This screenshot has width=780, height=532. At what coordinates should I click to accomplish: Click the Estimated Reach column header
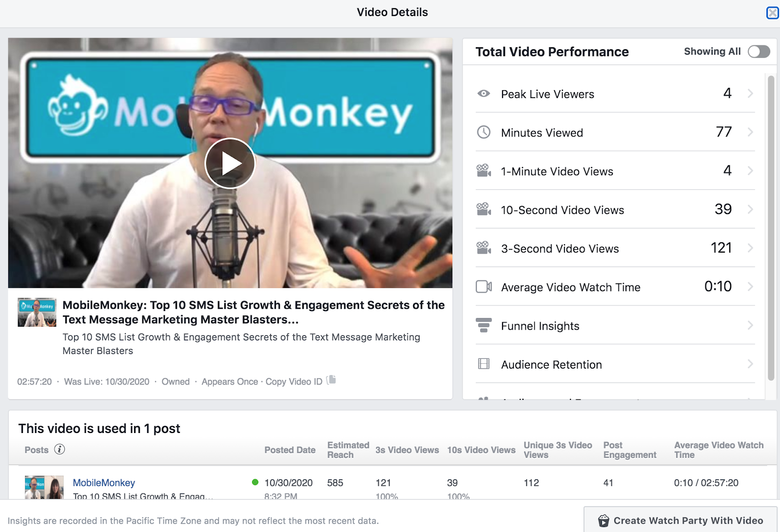[x=348, y=450]
